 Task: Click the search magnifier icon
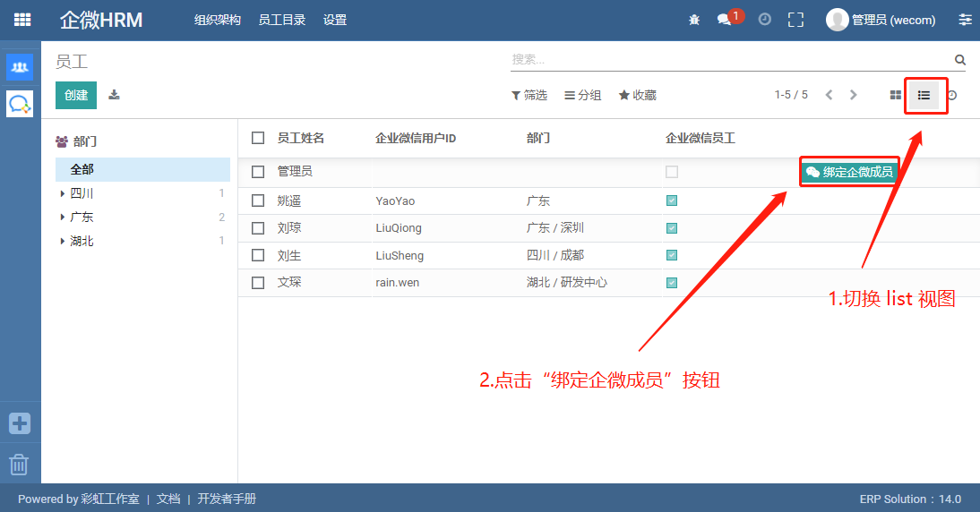pyautogui.click(x=960, y=60)
